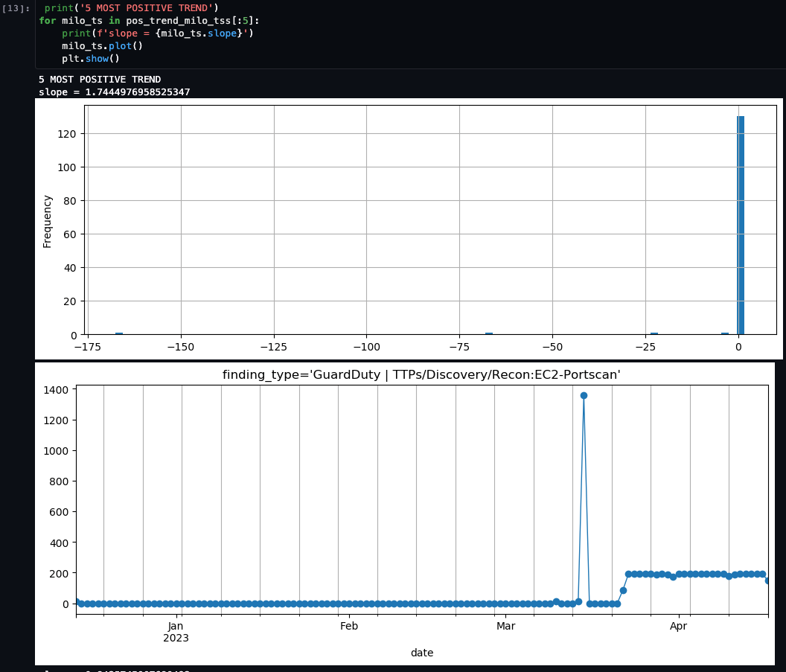Click the cell execution count [13]

pos(15,7)
